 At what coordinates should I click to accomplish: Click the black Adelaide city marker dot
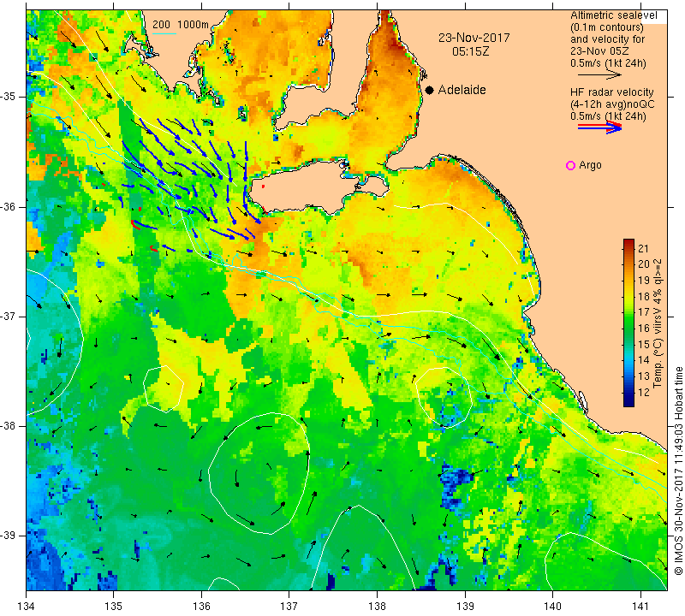coord(430,90)
